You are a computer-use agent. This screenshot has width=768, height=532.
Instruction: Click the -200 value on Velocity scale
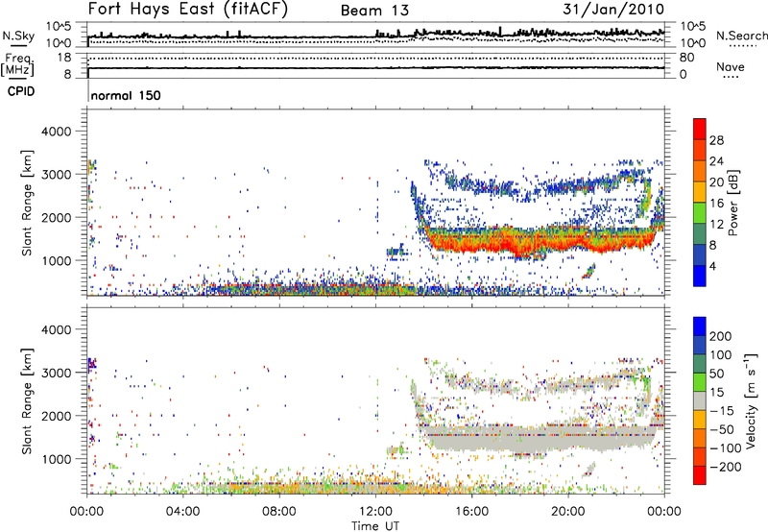[725, 467]
